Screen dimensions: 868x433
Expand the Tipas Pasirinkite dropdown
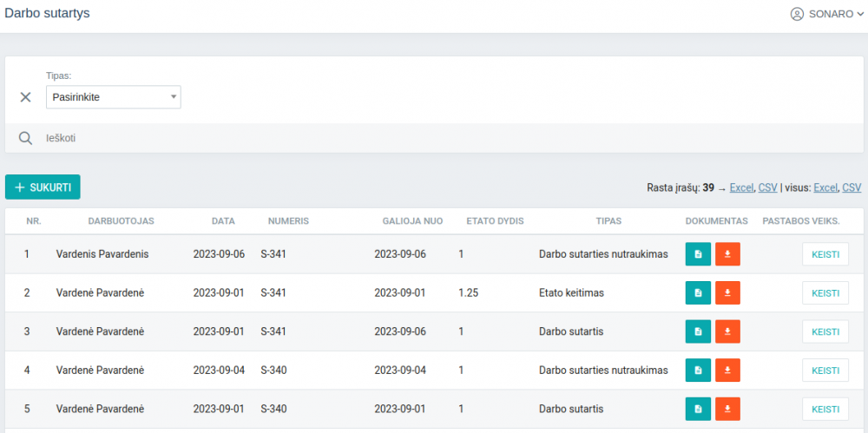click(113, 97)
